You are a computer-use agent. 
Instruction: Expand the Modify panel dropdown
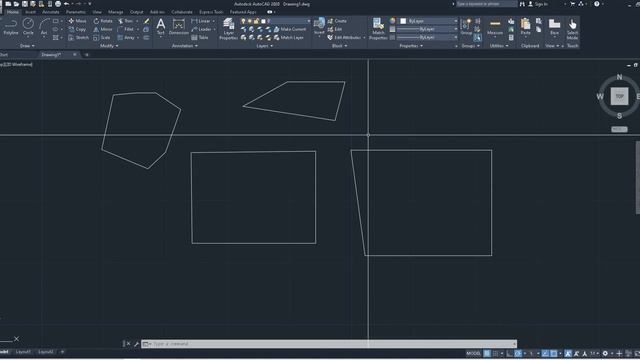(x=109, y=46)
